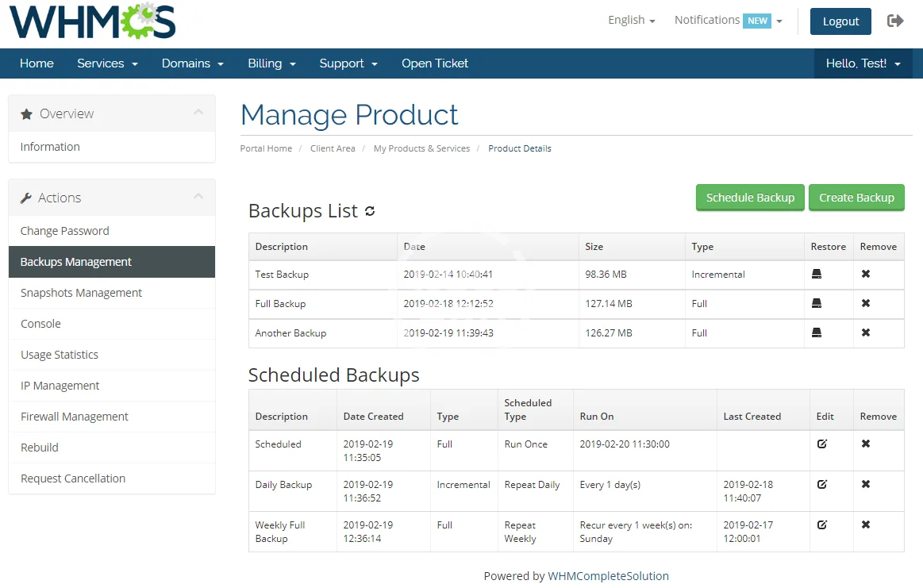
Task: Click restore icon for Test Backup
Action: [x=817, y=274]
